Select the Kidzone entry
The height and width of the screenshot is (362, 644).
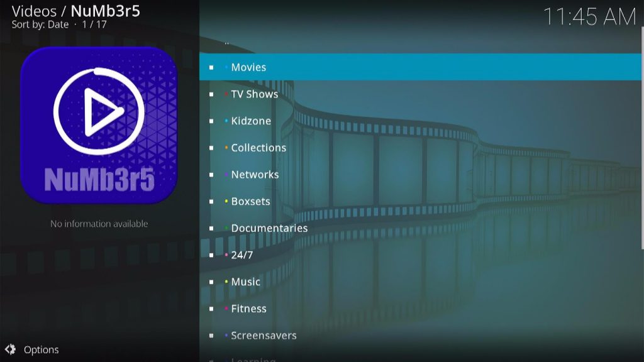click(x=420, y=121)
